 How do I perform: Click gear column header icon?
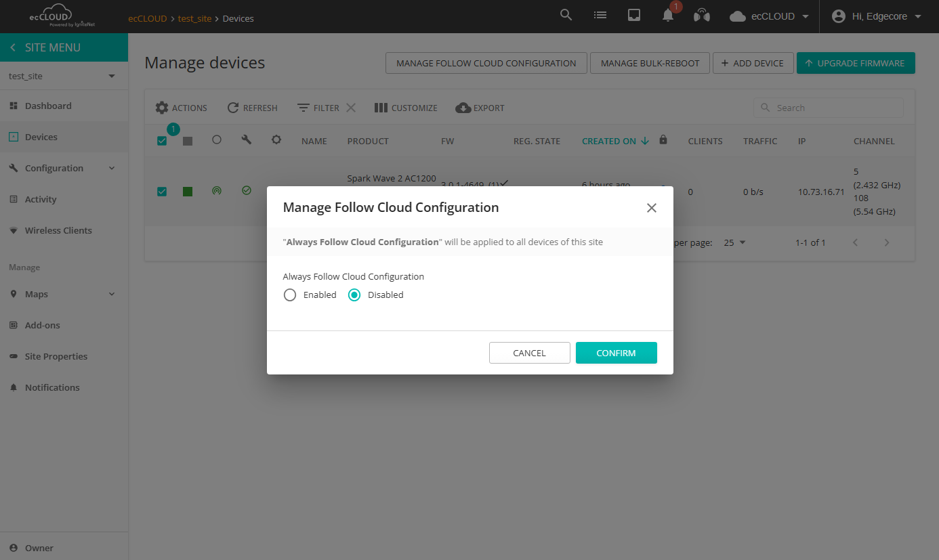pos(276,139)
